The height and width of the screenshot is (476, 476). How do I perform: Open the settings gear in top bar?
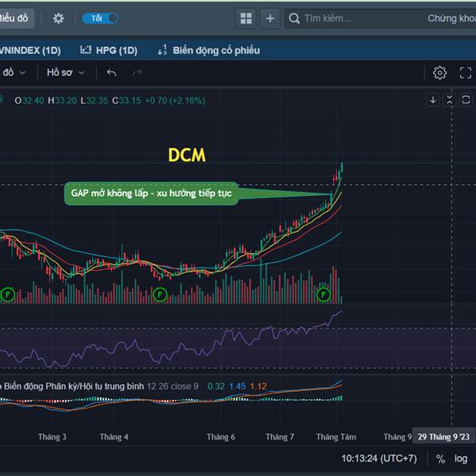pos(58,18)
